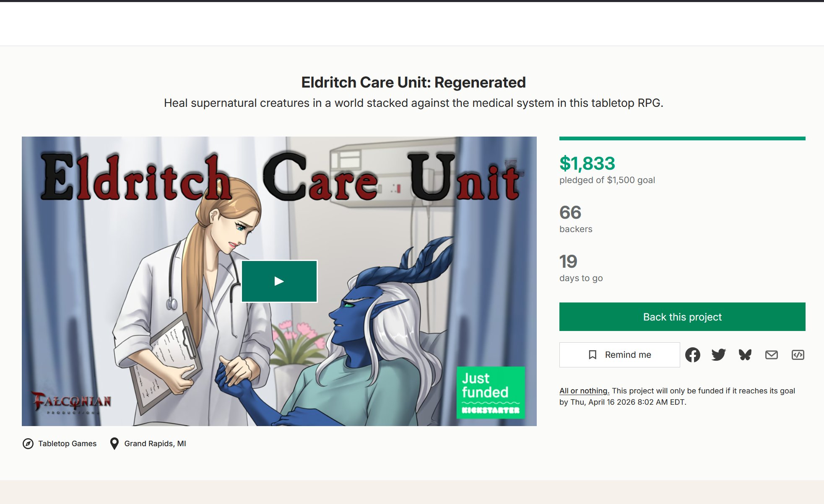
Task: Play the Eldritch Care Unit video
Action: pyautogui.click(x=279, y=281)
